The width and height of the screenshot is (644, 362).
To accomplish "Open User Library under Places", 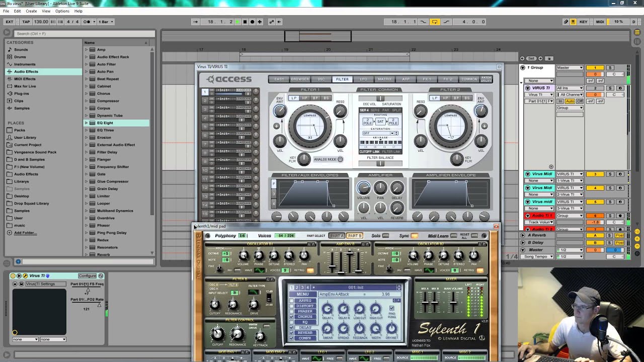I will pos(25,137).
